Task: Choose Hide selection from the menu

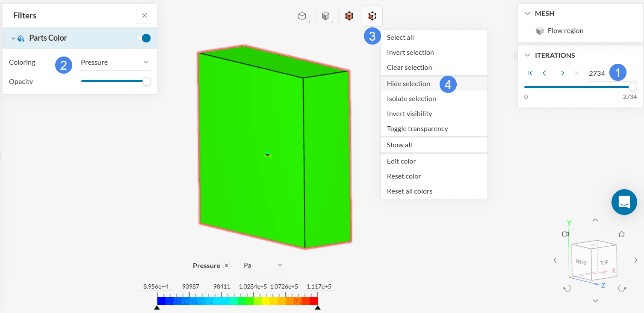Action: [408, 84]
